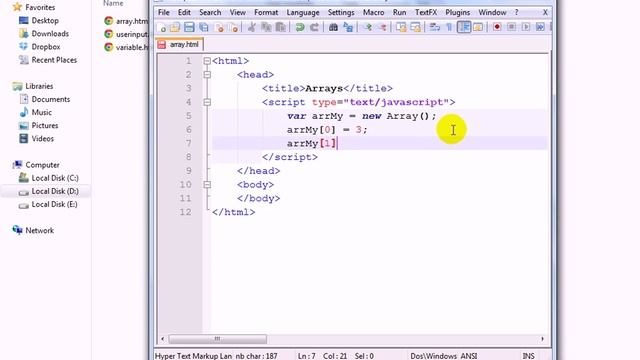Open the Window menu
The height and width of the screenshot is (360, 640).
click(492, 13)
